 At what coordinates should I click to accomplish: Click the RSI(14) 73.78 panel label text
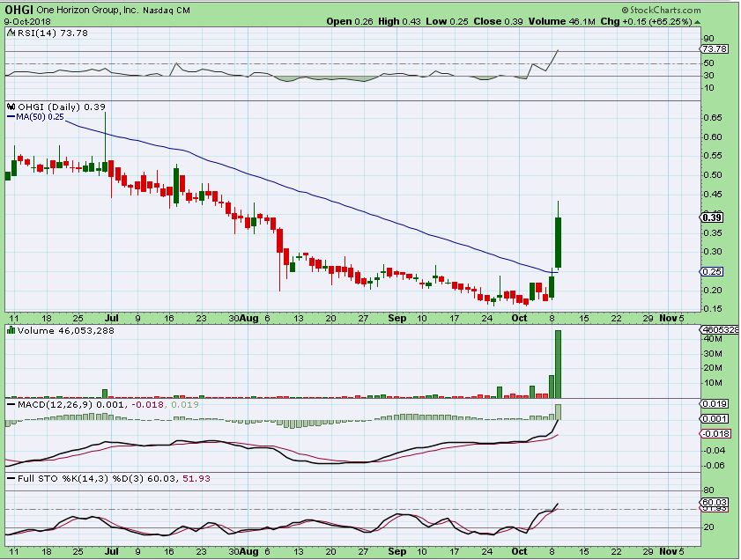pos(53,33)
